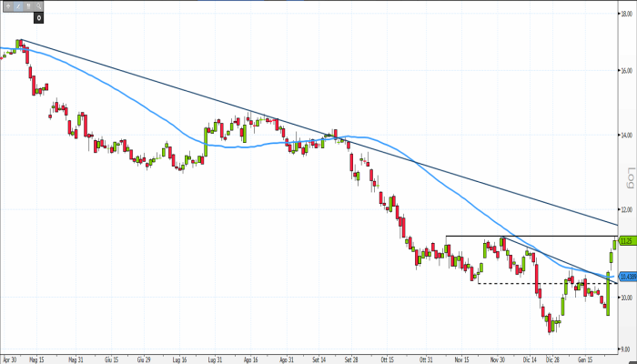The image size is (637, 364).
Task: Click the Dic 28 date label
Action: coord(552,359)
